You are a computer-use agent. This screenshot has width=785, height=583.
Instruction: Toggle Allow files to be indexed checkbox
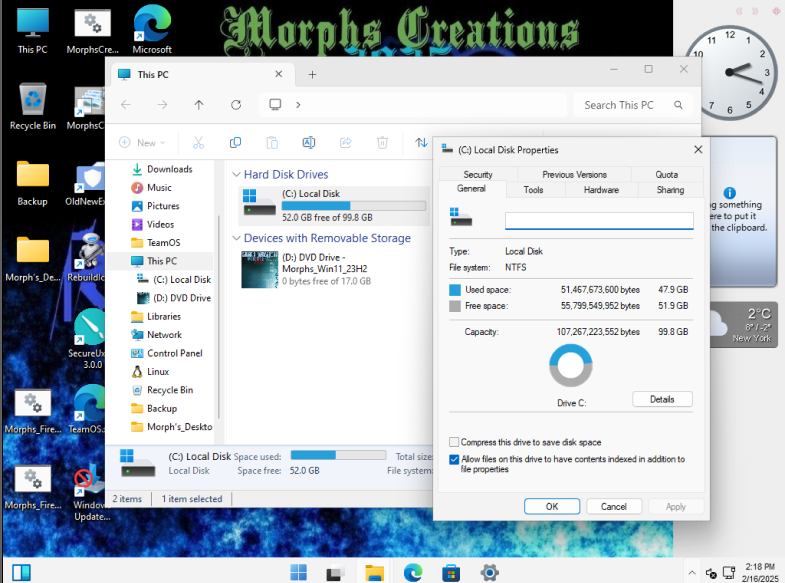pyautogui.click(x=454, y=459)
